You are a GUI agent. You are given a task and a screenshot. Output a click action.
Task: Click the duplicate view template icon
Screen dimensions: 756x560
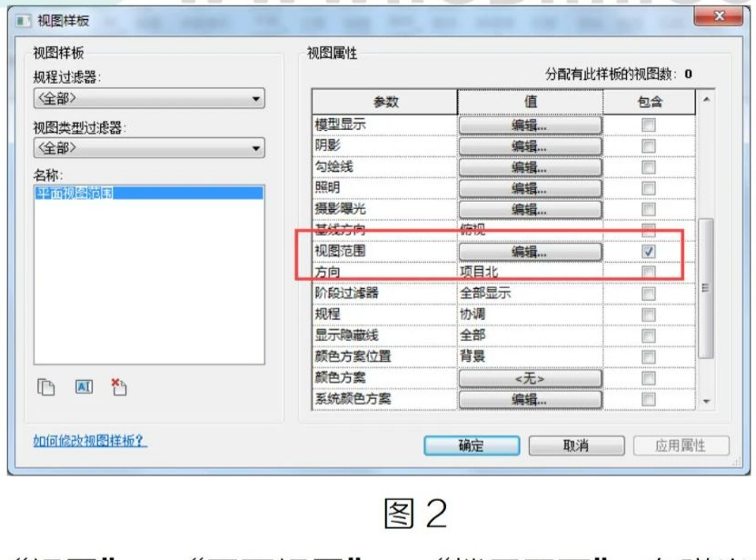tap(46, 387)
